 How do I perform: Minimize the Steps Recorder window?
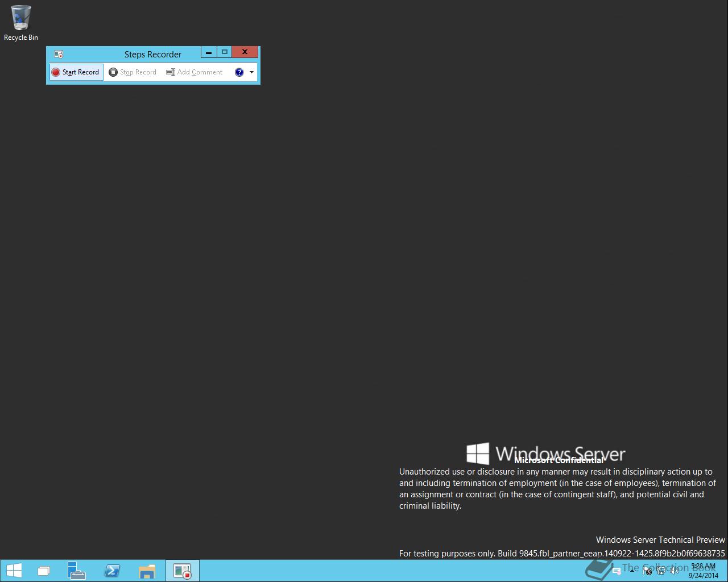(x=209, y=52)
